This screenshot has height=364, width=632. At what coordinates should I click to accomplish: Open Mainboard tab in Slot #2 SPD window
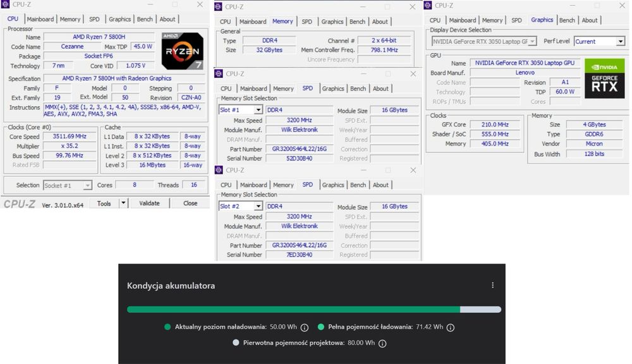[x=253, y=185]
